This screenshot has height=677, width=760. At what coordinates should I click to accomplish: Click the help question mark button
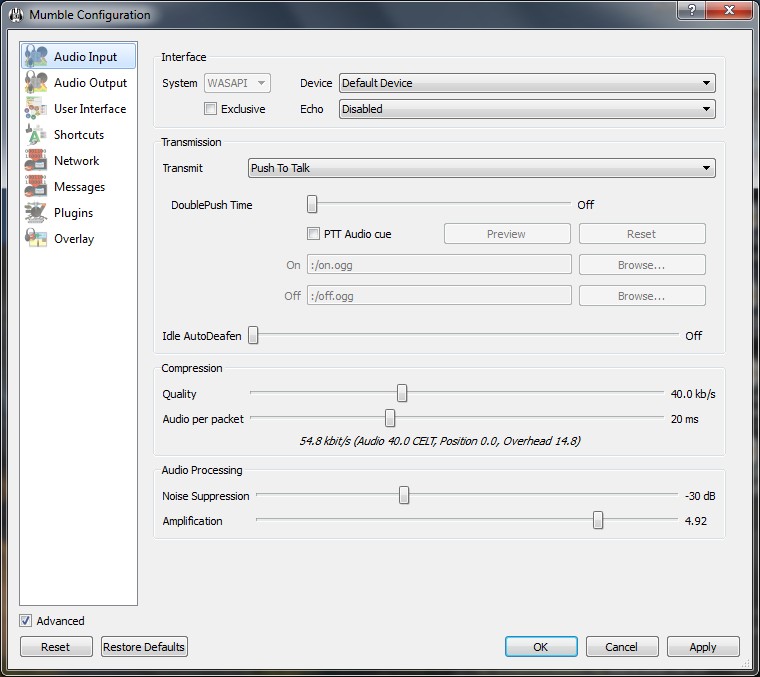click(692, 10)
